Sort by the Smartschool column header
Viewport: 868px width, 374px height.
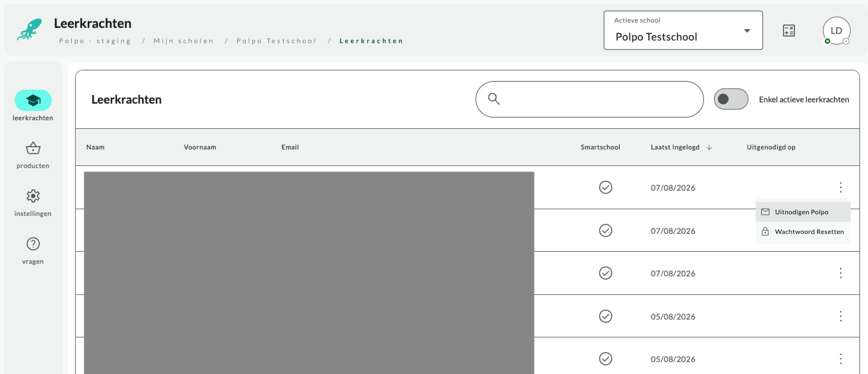click(600, 147)
